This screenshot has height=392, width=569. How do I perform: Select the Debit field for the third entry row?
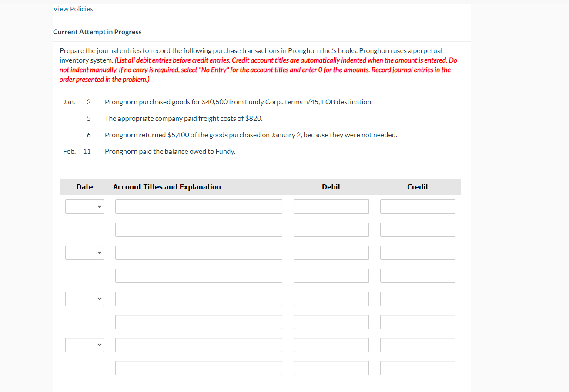point(331,252)
